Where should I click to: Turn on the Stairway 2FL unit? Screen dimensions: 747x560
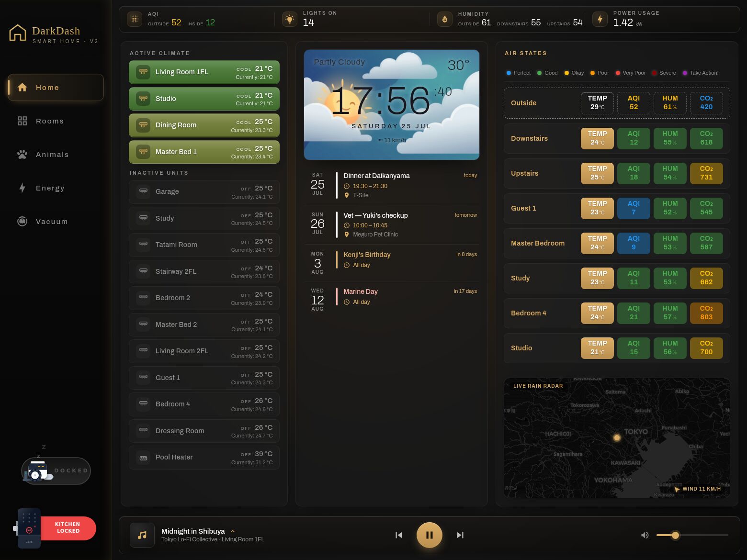[x=204, y=271]
